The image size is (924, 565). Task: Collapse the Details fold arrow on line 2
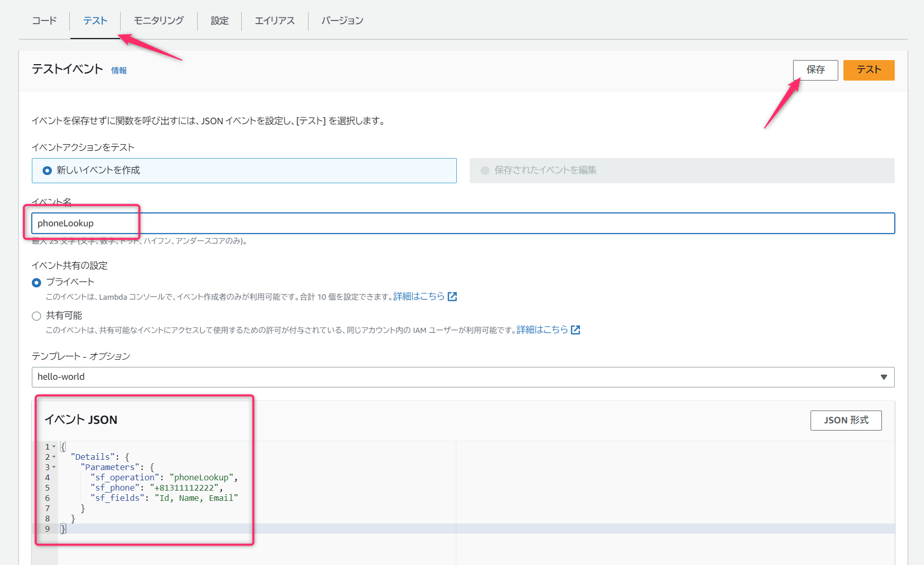[54, 457]
